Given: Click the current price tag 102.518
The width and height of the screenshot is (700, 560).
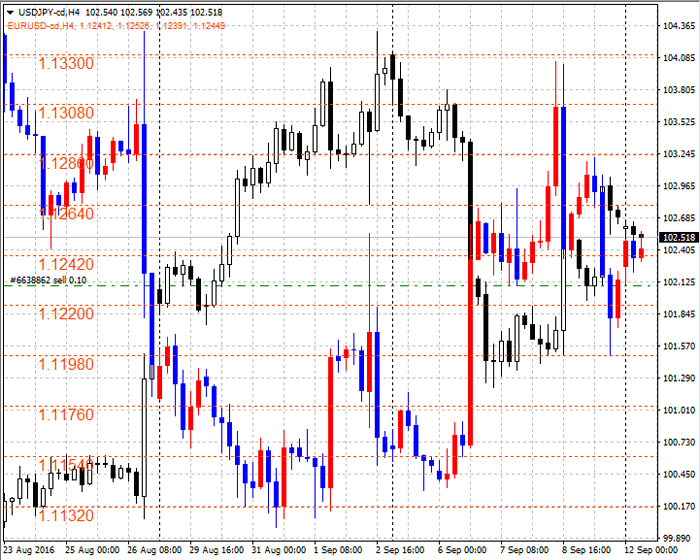Looking at the screenshot, I should point(679,237).
